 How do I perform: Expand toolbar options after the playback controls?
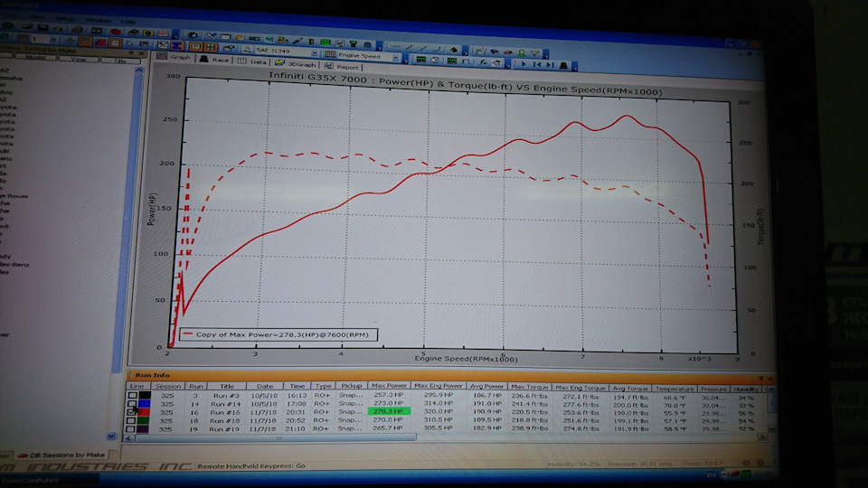(x=575, y=67)
